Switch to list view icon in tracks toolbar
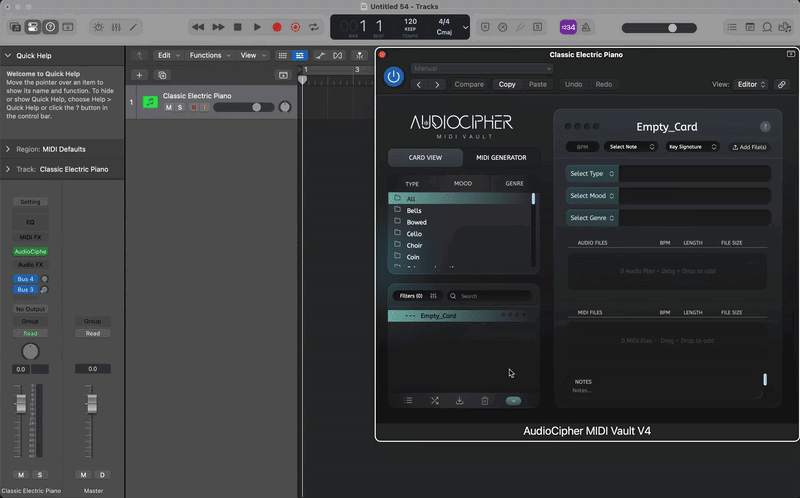The image size is (800, 498). [x=299, y=55]
